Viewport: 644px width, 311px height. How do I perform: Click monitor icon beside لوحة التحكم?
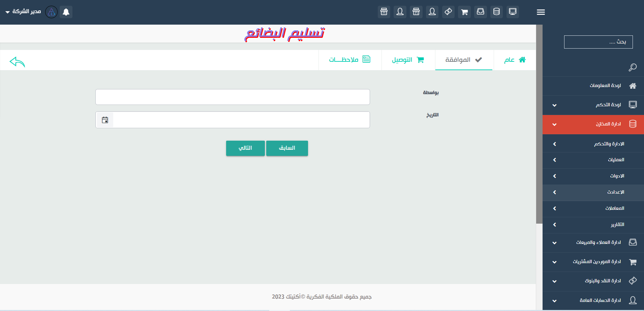633,105
